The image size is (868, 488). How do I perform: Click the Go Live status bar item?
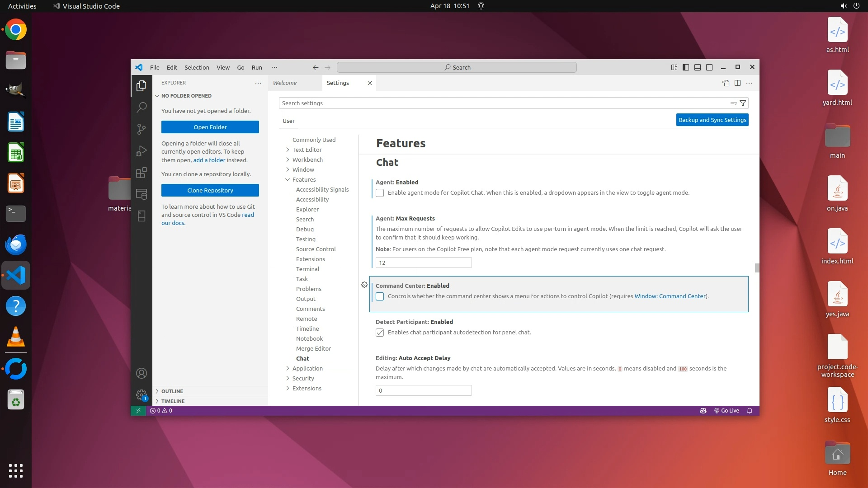pyautogui.click(x=726, y=411)
